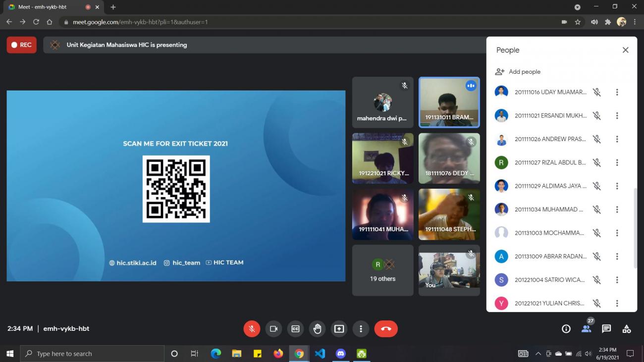Click the show everyone people icon
The height and width of the screenshot is (362, 644).
tap(587, 329)
